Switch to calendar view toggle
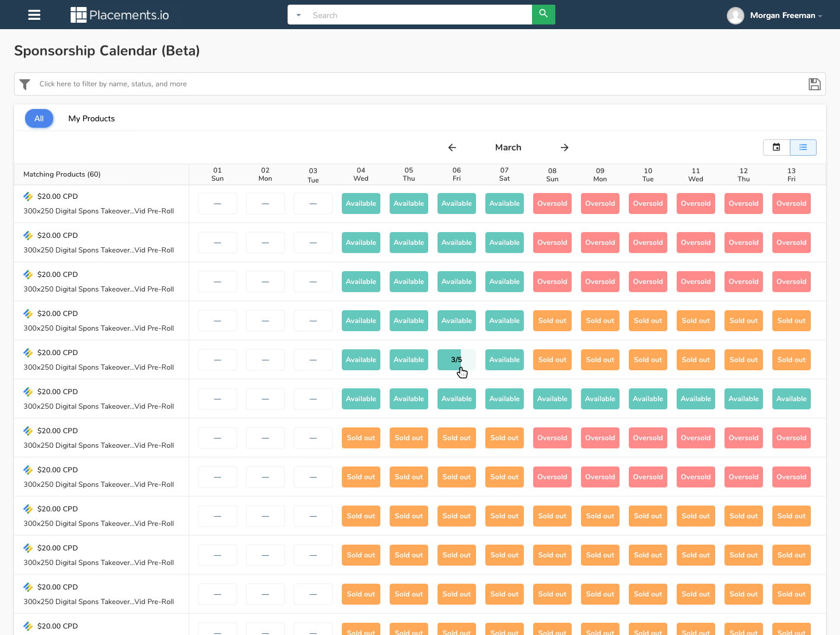This screenshot has height=635, width=840. click(x=776, y=148)
